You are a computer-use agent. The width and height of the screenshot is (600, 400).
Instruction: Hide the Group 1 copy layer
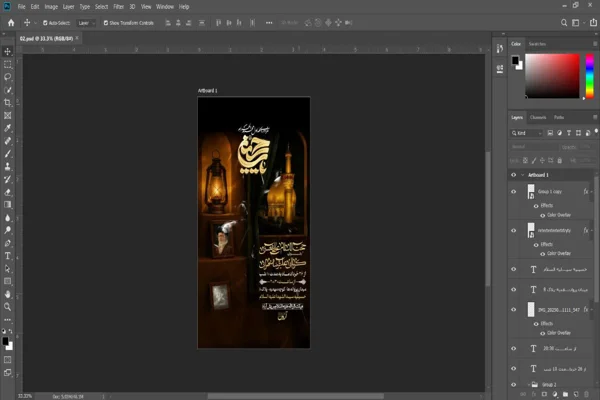pos(514,191)
